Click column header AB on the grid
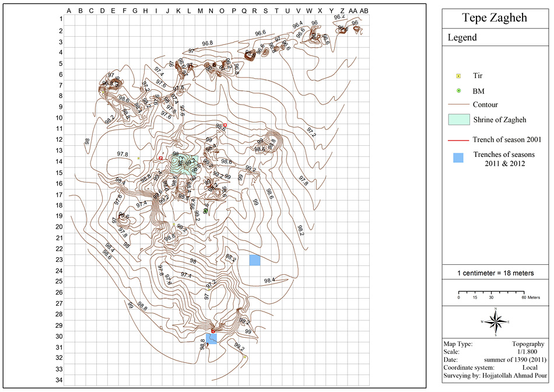 click(364, 11)
